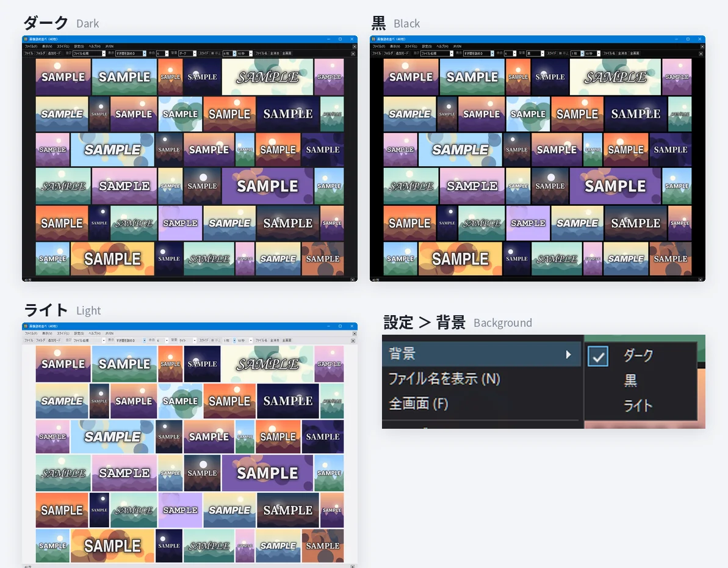Image resolution: width=728 pixels, height=568 pixels.
Task: Click the app icon in the Light window title bar
Action: (26, 326)
